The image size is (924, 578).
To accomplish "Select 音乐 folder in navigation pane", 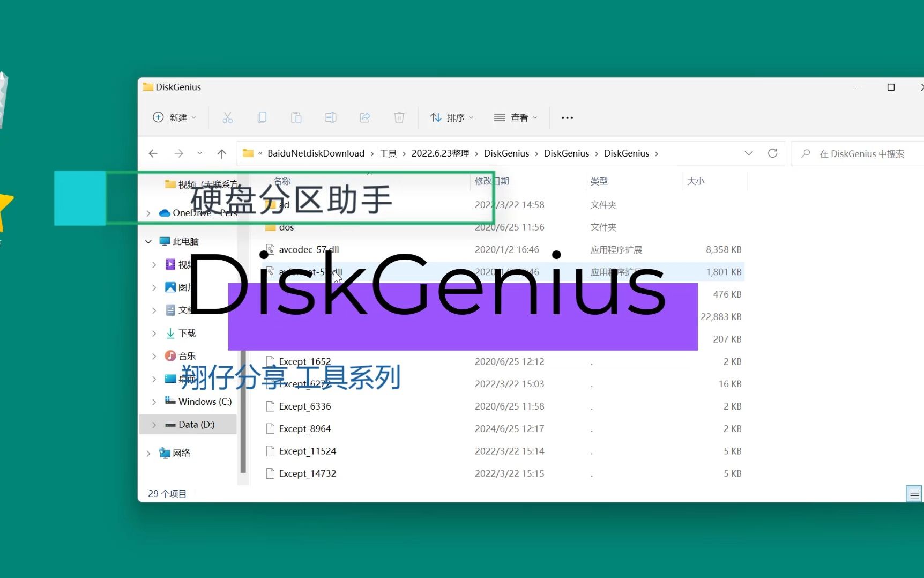I will click(181, 356).
